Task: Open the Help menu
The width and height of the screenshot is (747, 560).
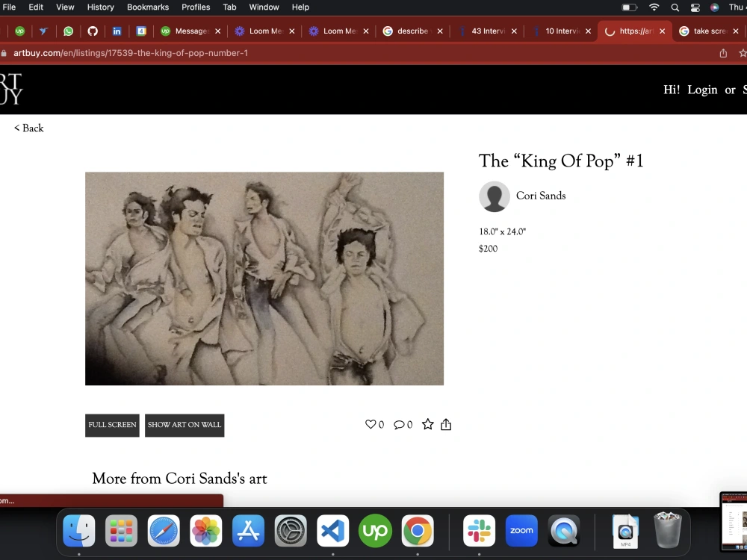Action: pos(300,7)
